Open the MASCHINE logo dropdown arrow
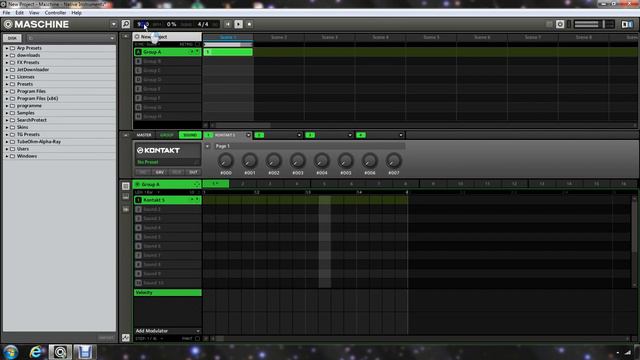Image resolution: width=640 pixels, height=360 pixels. click(113, 24)
